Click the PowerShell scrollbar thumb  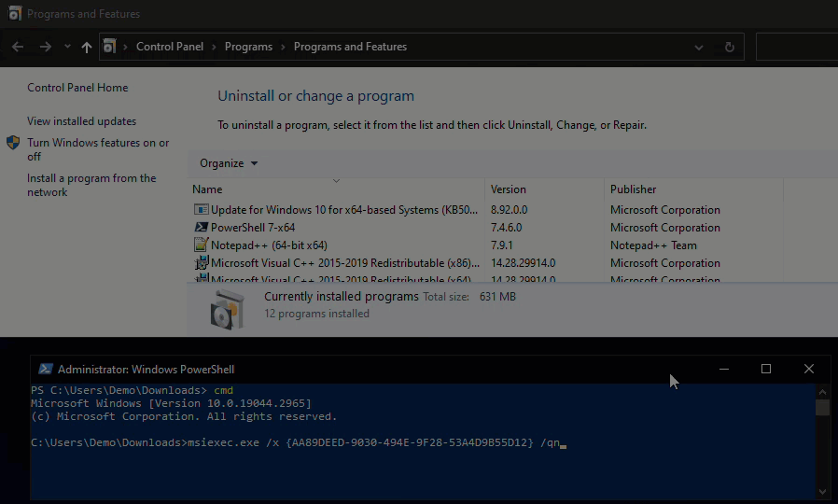(x=822, y=408)
